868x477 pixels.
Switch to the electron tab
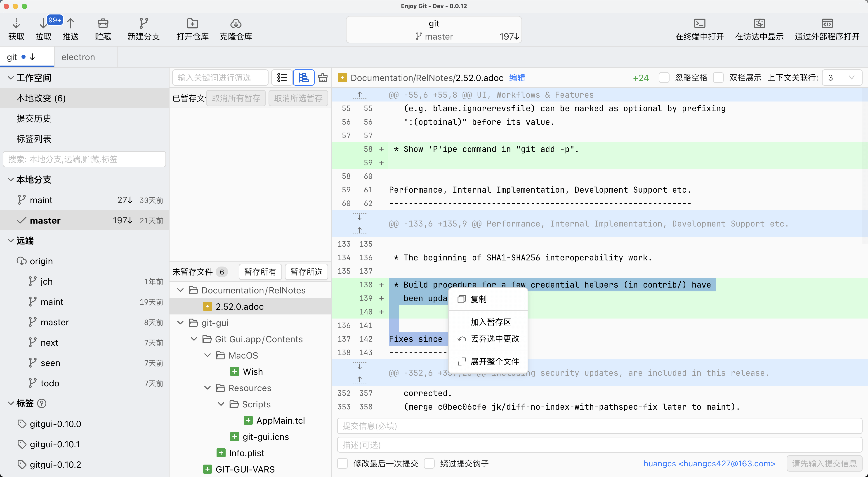coord(78,57)
